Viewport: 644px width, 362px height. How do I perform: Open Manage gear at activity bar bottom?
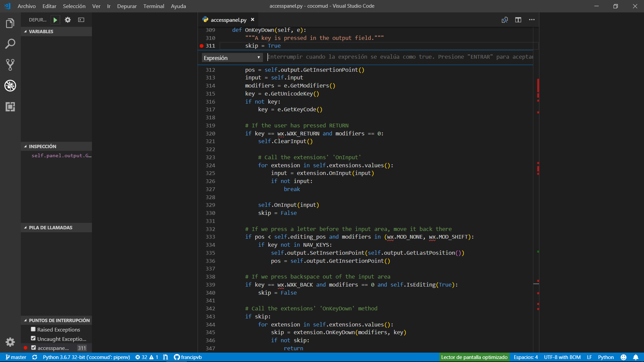pyautogui.click(x=10, y=342)
